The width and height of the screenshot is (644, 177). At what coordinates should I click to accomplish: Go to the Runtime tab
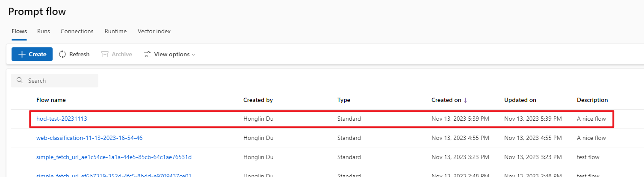[115, 31]
